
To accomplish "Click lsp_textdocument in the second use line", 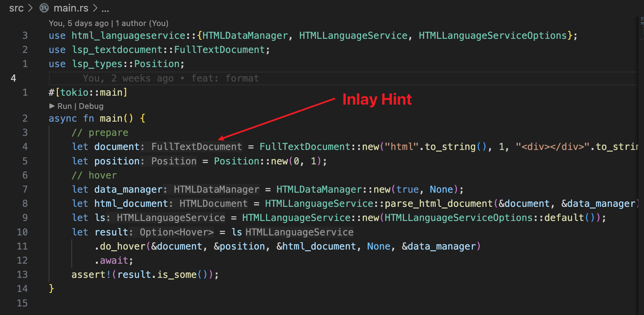I will (x=117, y=50).
